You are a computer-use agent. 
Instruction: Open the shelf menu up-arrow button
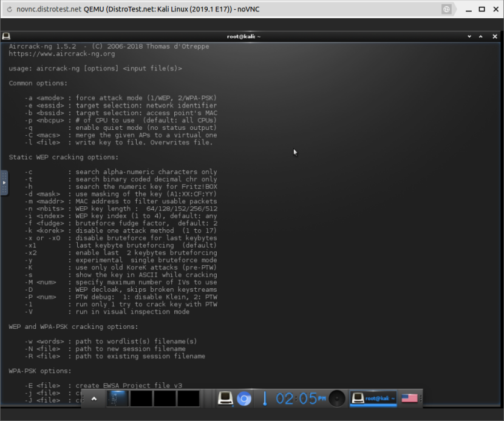click(x=94, y=399)
